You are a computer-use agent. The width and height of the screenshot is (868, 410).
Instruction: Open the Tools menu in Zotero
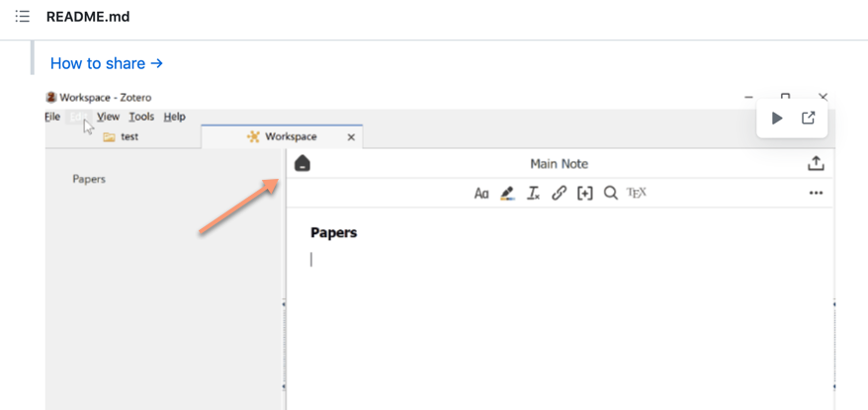click(x=141, y=117)
